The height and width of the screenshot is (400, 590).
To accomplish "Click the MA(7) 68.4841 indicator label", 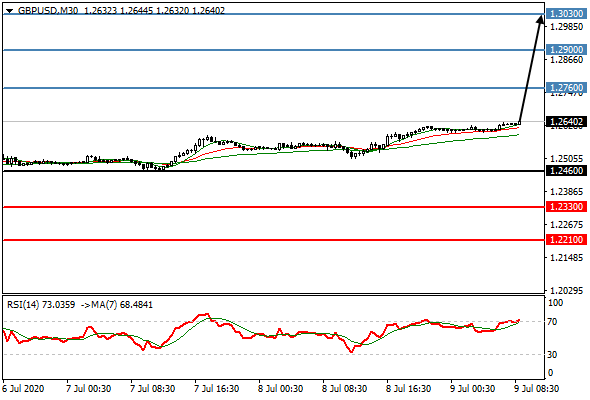I will pyautogui.click(x=122, y=304).
